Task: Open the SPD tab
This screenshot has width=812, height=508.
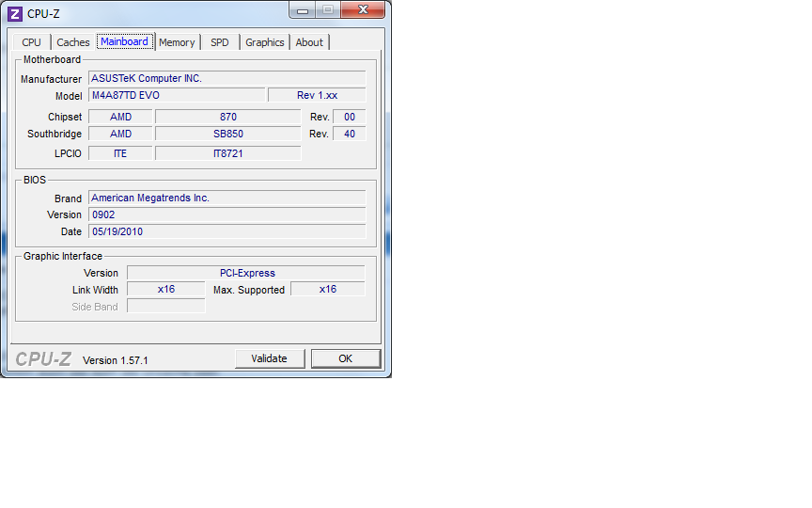Action: 220,42
